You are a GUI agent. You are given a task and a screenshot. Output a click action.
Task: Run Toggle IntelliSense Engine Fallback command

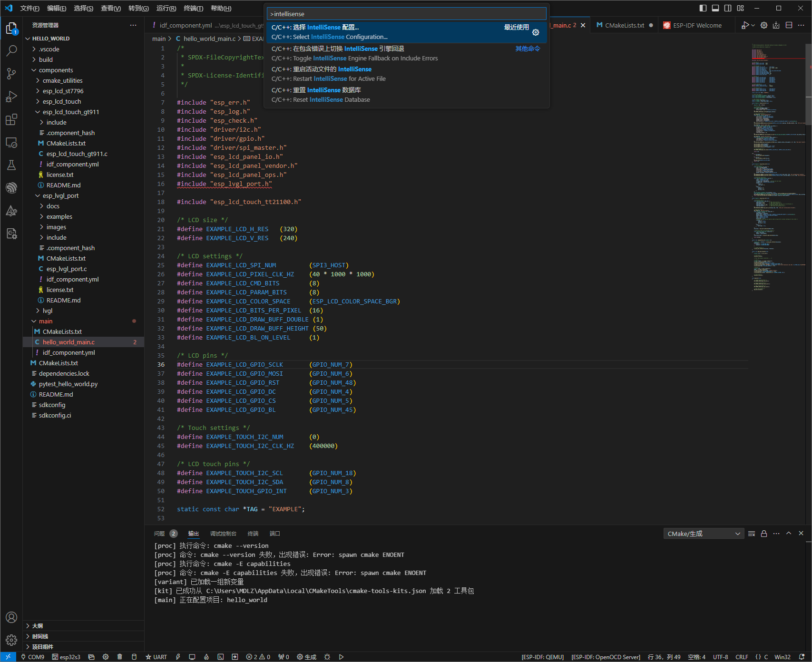[x=406, y=53]
